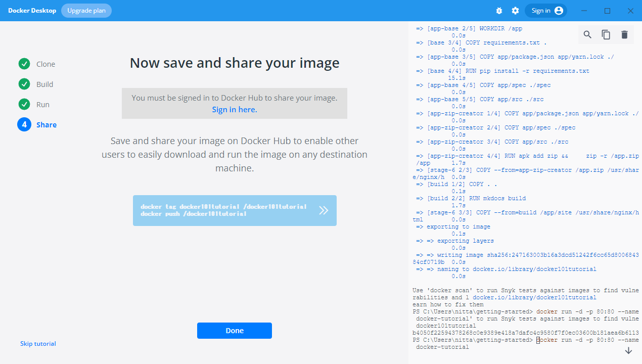The height and width of the screenshot is (364, 642).
Task: Click the Done button
Action: 235,331
